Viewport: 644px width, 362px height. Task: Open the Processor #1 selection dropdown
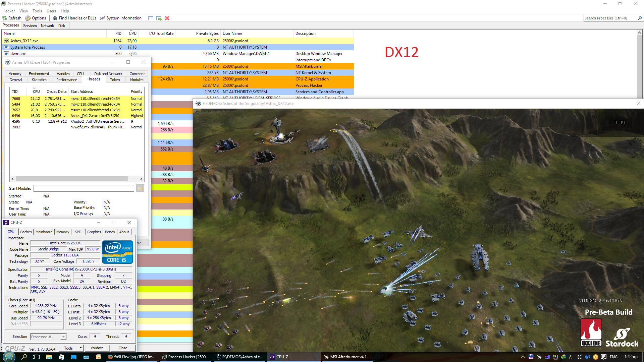(x=48, y=337)
